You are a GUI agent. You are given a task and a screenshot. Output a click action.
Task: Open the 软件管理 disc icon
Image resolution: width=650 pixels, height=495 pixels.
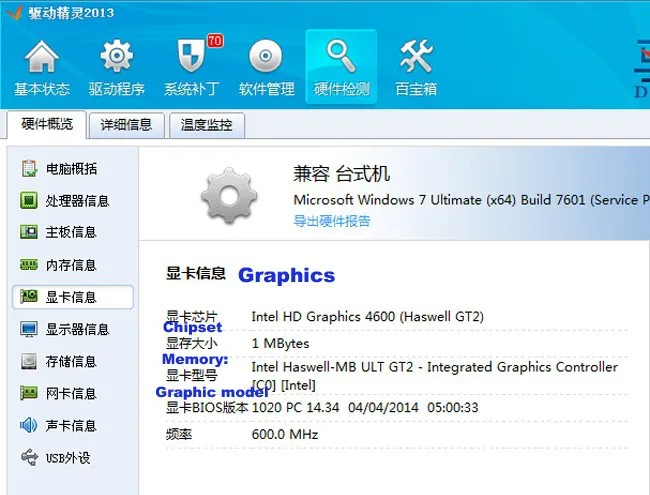pos(266,56)
